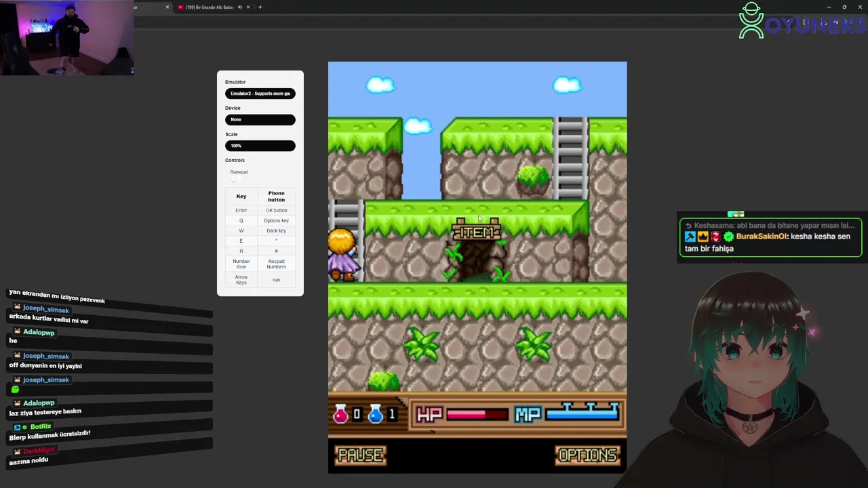Click the DarkNight chat username

pos(39,451)
